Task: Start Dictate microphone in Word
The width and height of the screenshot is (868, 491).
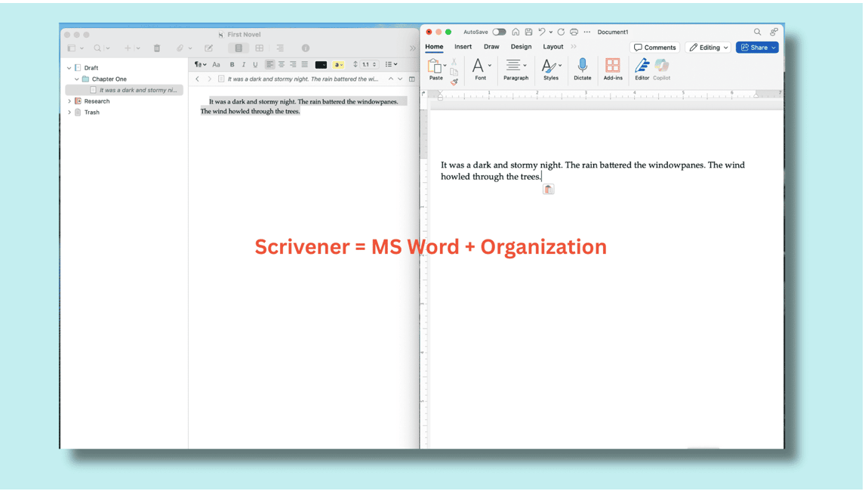Action: click(x=583, y=69)
